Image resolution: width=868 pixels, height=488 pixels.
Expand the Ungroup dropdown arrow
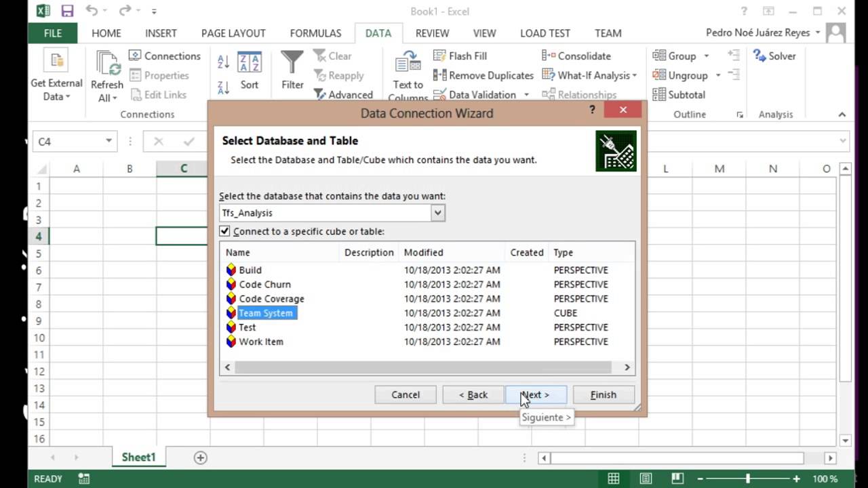(717, 75)
